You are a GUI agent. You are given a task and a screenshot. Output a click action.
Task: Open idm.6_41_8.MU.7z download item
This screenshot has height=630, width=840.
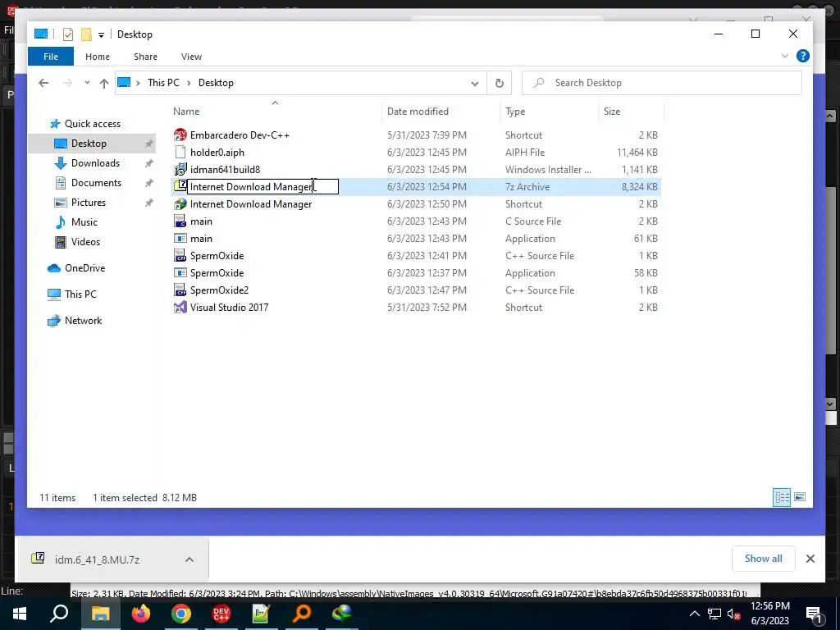tap(97, 559)
